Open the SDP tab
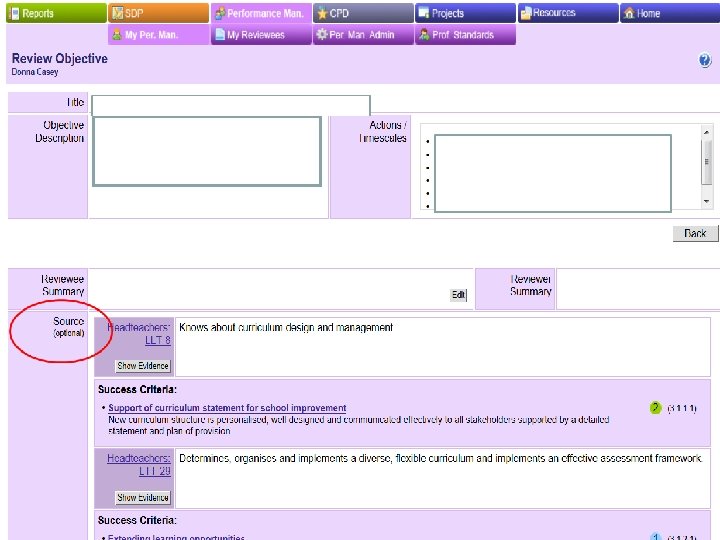Image resolution: width=720 pixels, height=540 pixels. point(158,13)
